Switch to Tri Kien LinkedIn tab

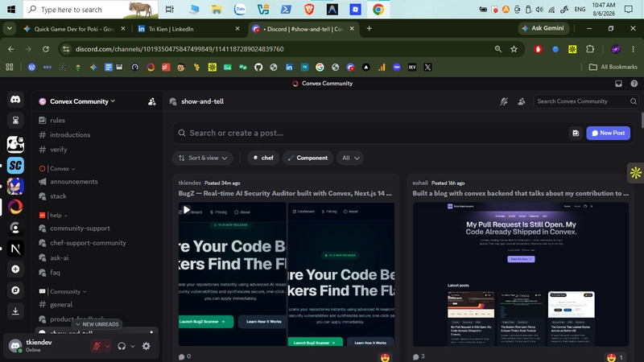click(x=188, y=29)
